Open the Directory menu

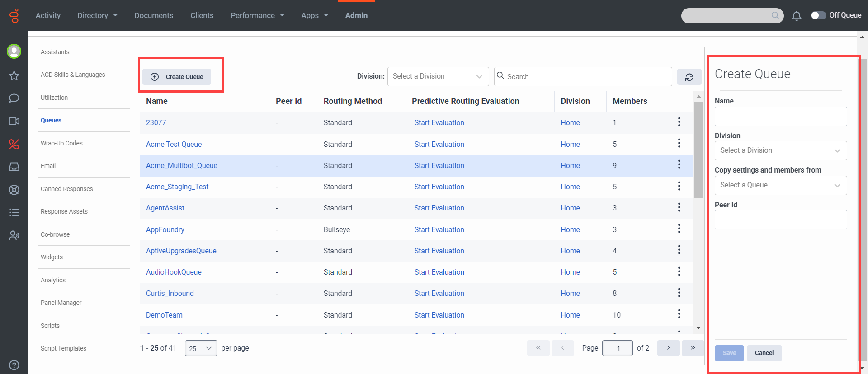(x=97, y=15)
